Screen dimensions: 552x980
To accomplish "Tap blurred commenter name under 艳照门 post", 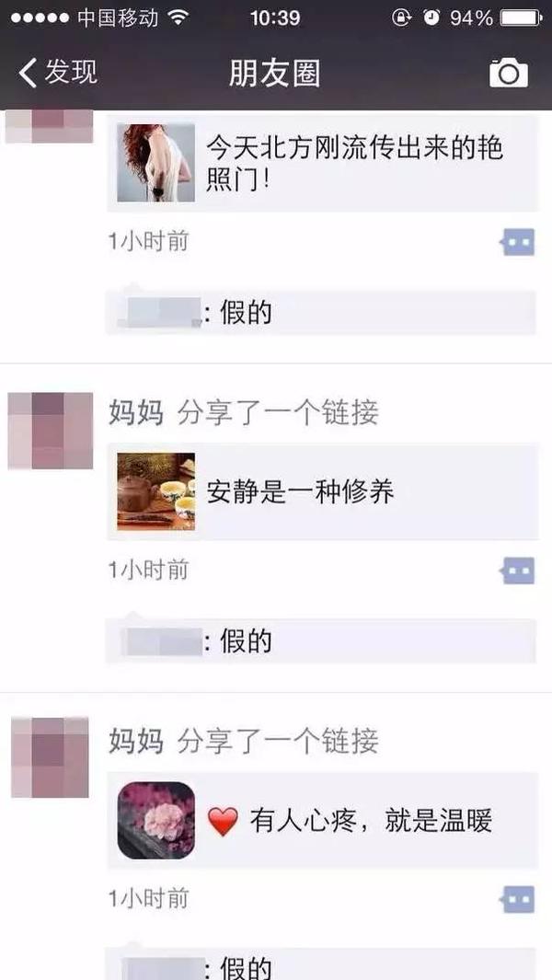I will (161, 313).
